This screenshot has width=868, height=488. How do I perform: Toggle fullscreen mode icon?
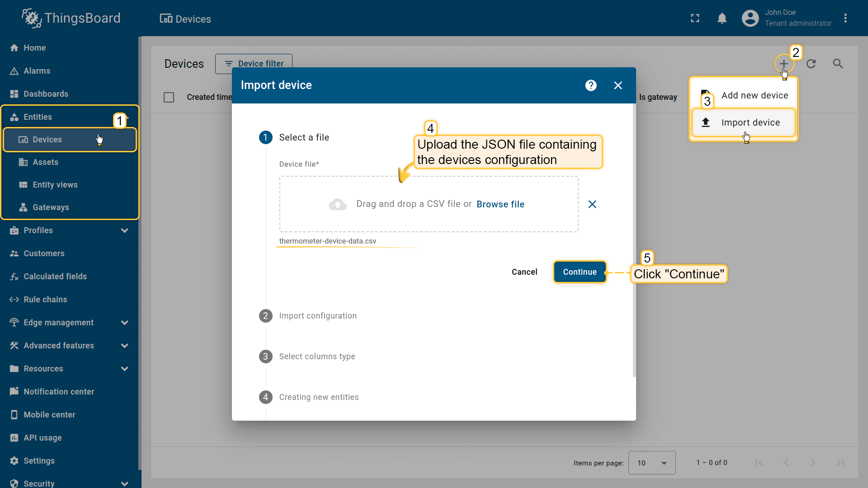[695, 19]
